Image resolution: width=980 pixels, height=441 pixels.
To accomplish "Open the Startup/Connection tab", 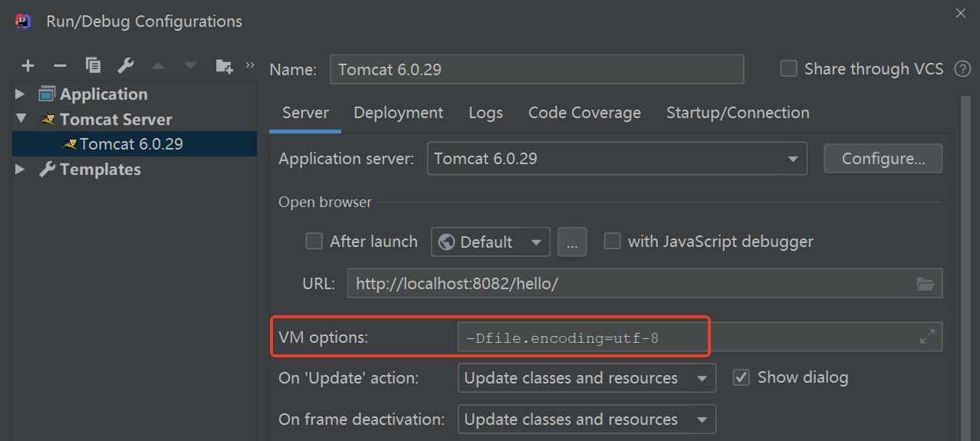I will pos(737,113).
